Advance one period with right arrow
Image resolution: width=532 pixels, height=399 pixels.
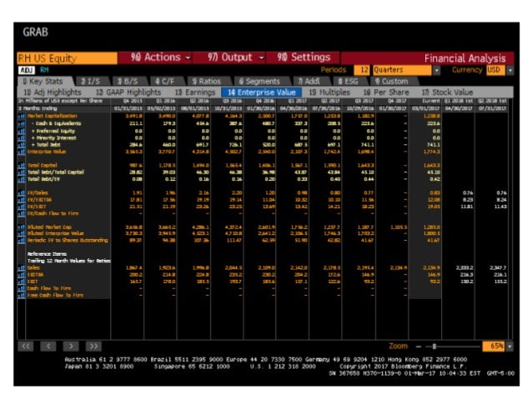point(71,347)
